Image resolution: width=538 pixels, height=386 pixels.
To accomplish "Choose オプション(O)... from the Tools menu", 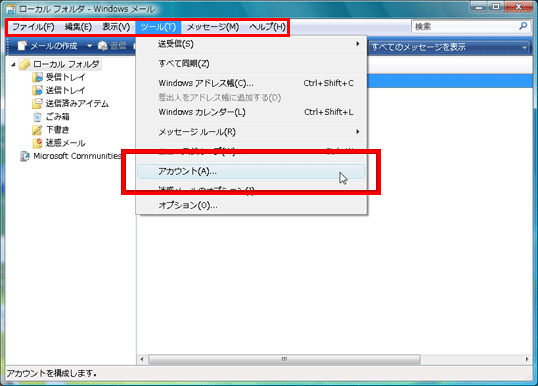I will coord(251,205).
